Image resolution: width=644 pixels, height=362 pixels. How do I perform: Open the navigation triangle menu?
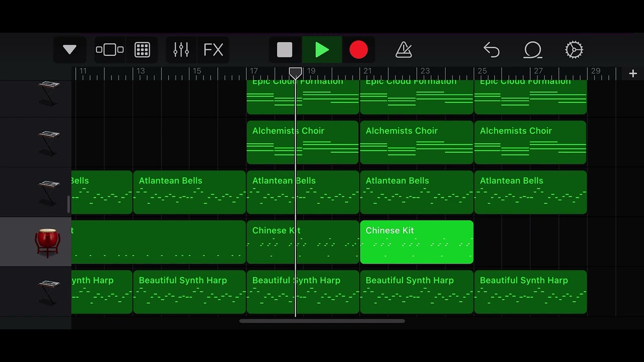69,50
